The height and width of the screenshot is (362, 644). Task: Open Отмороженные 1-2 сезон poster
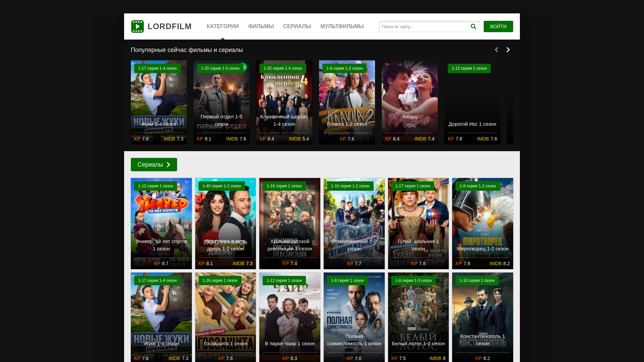[x=354, y=224]
